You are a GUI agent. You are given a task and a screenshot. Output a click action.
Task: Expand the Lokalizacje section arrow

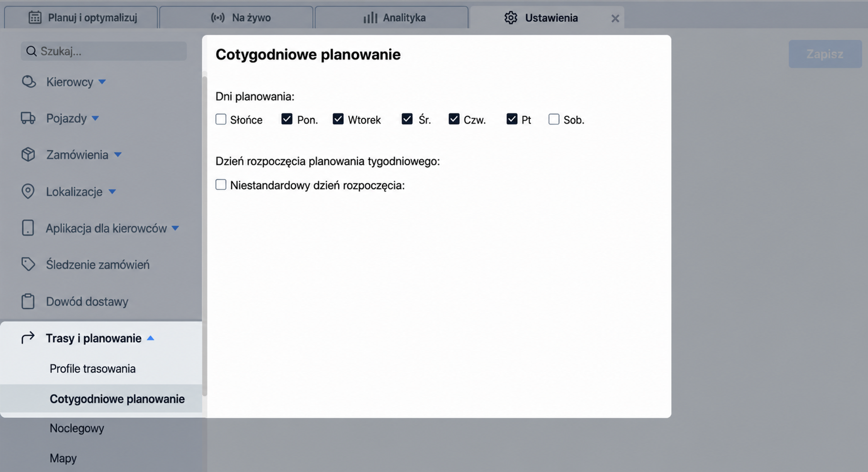(x=112, y=191)
